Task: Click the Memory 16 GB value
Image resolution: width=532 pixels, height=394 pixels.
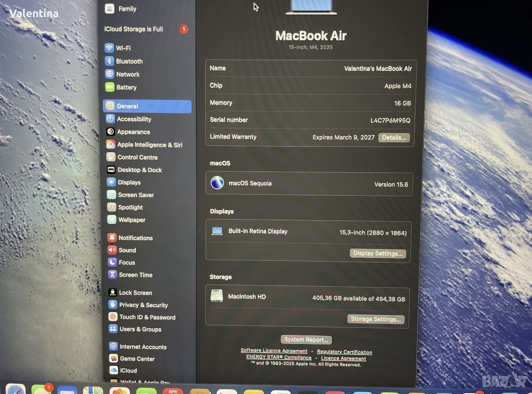Action: coord(402,103)
